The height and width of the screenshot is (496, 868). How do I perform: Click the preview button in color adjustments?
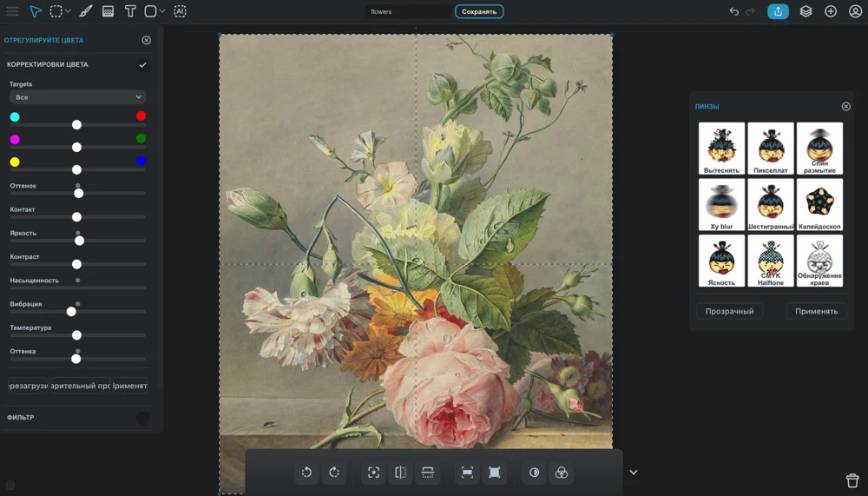80,386
